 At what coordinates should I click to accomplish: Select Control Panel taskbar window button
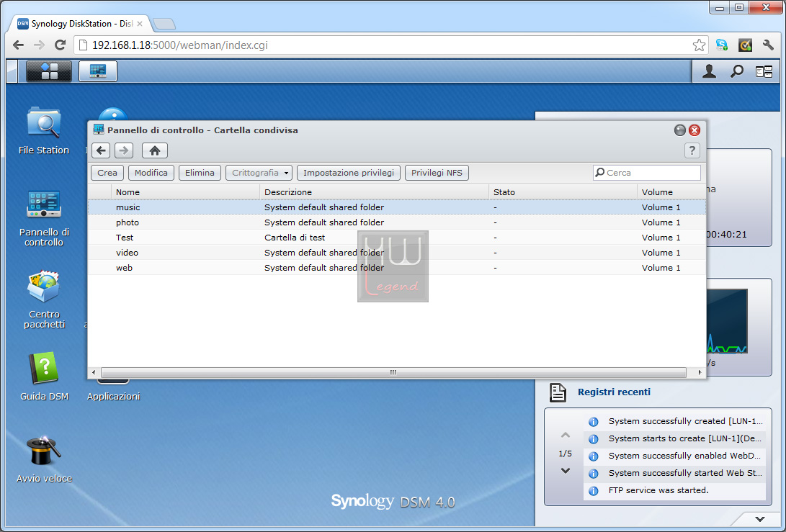98,71
